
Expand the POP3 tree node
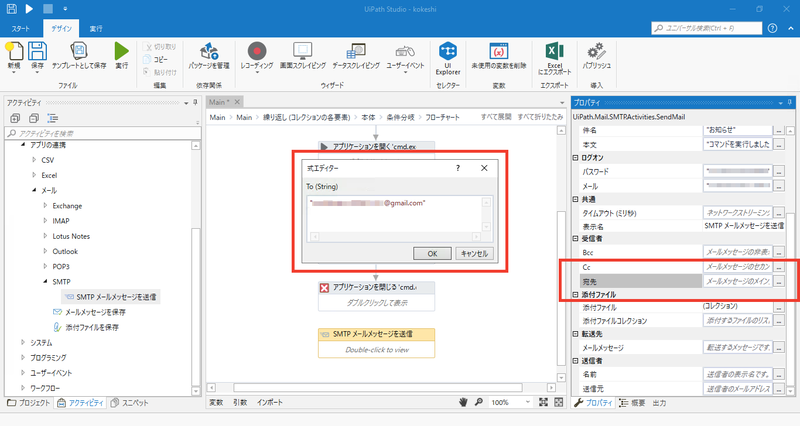(45, 266)
